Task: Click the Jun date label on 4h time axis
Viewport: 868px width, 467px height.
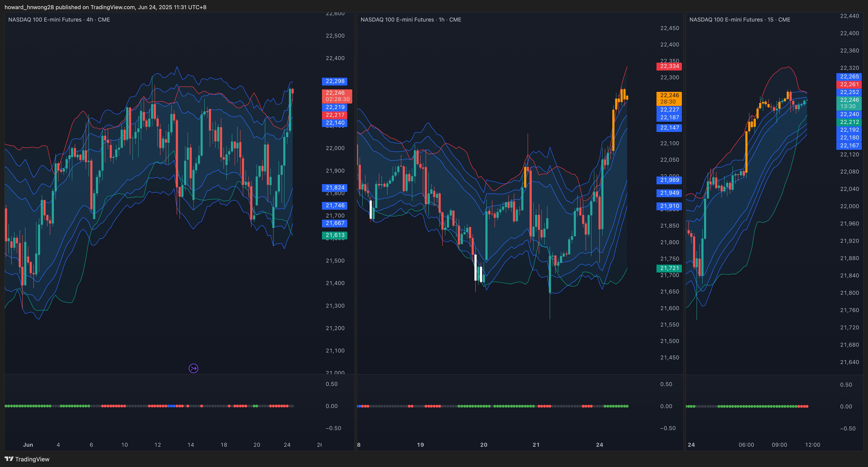Action: [x=28, y=445]
